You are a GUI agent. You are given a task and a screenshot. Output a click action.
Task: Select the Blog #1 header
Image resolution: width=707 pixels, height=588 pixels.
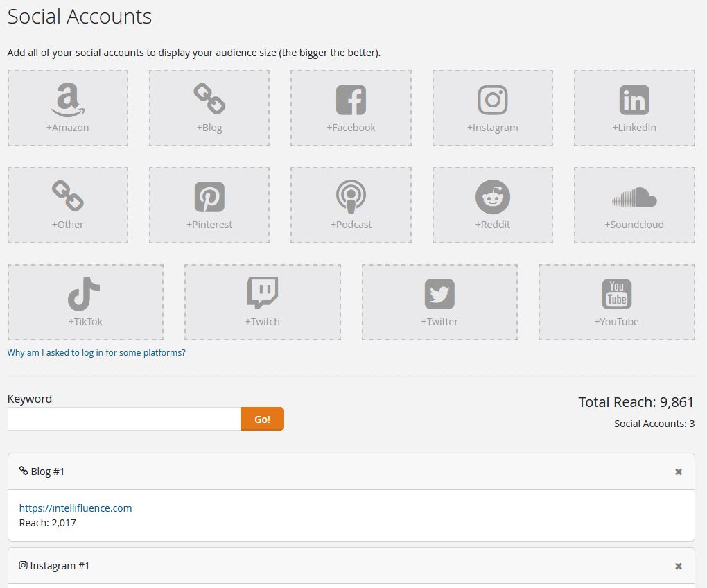pyautogui.click(x=351, y=472)
